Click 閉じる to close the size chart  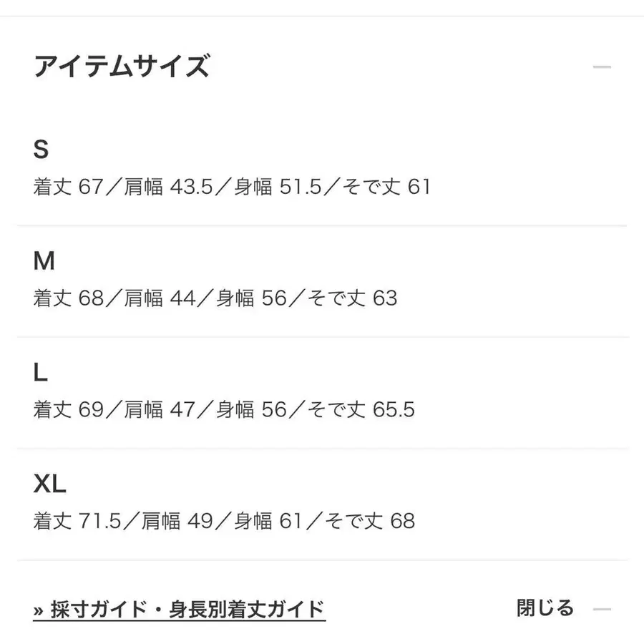tap(546, 606)
